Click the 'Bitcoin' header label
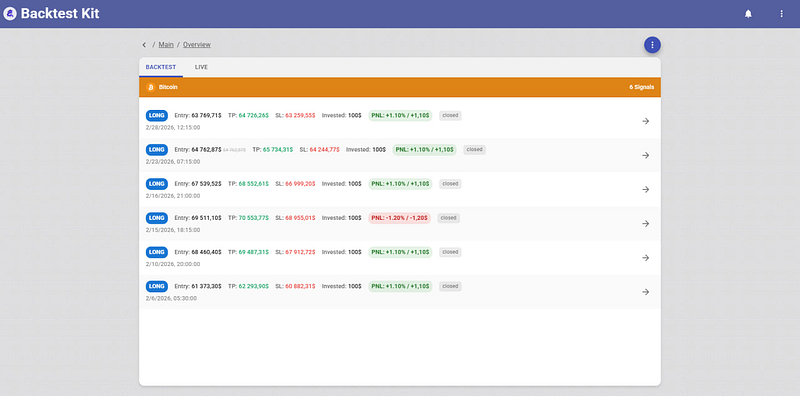Viewport: 800px width, 396px height. [168, 87]
